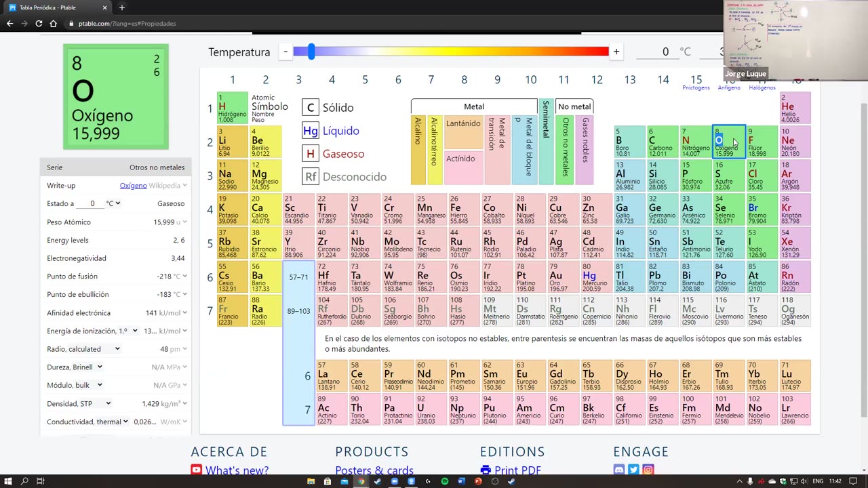Decrease temperature with the minus button
This screenshot has height=488, width=868.
(x=285, y=52)
